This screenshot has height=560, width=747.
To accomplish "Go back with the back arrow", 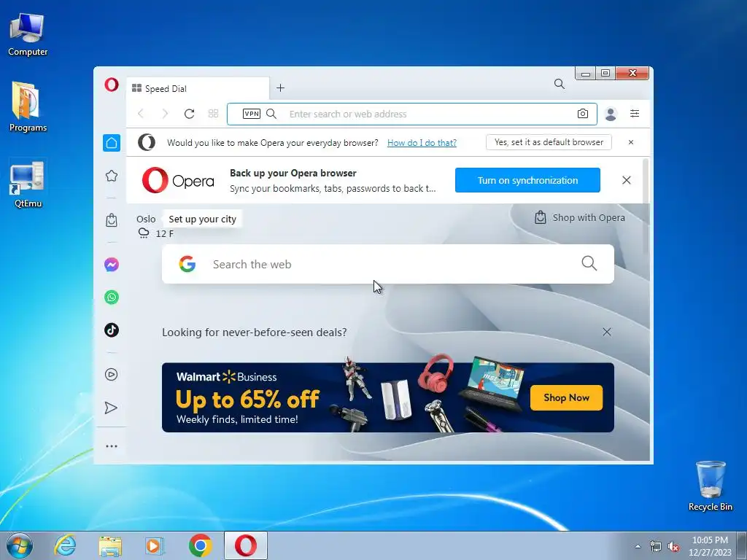I will point(141,114).
